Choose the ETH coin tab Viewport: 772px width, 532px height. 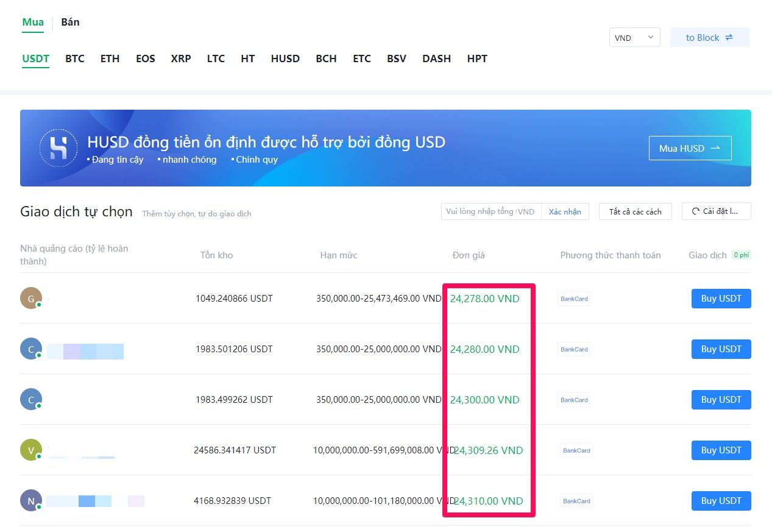click(110, 59)
